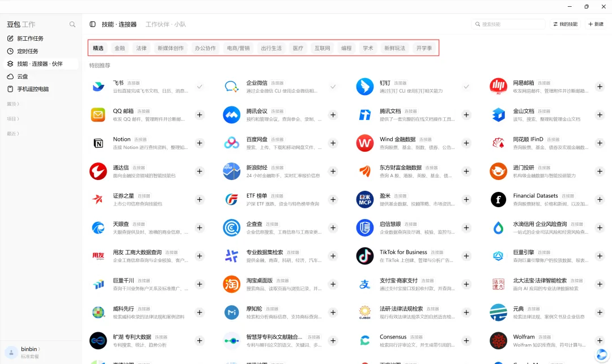612x364 pixels.
Task: Select the 开学季 category tab
Action: point(424,48)
